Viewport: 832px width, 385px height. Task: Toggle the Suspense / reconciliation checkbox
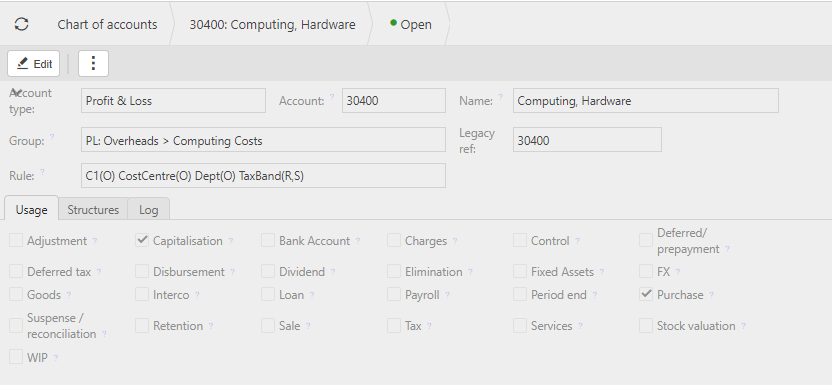coord(16,326)
